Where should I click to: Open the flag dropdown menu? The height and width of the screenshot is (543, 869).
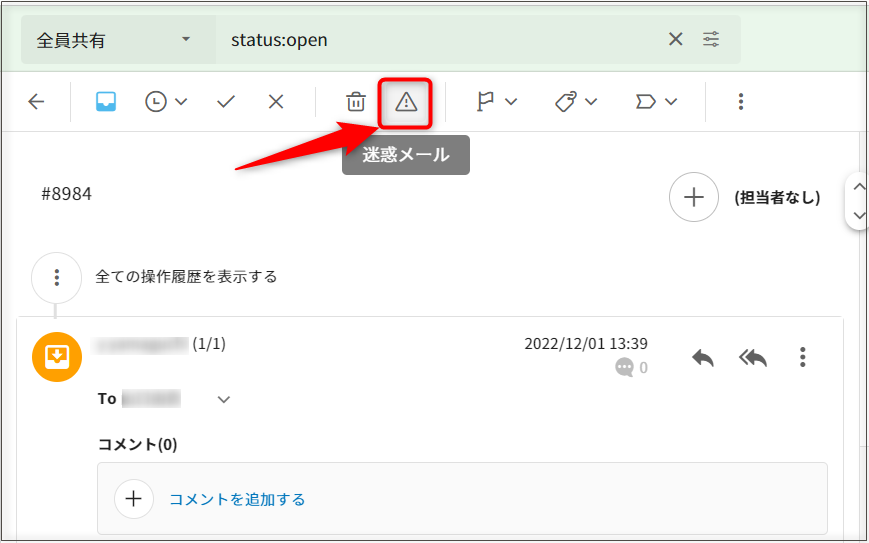click(496, 101)
